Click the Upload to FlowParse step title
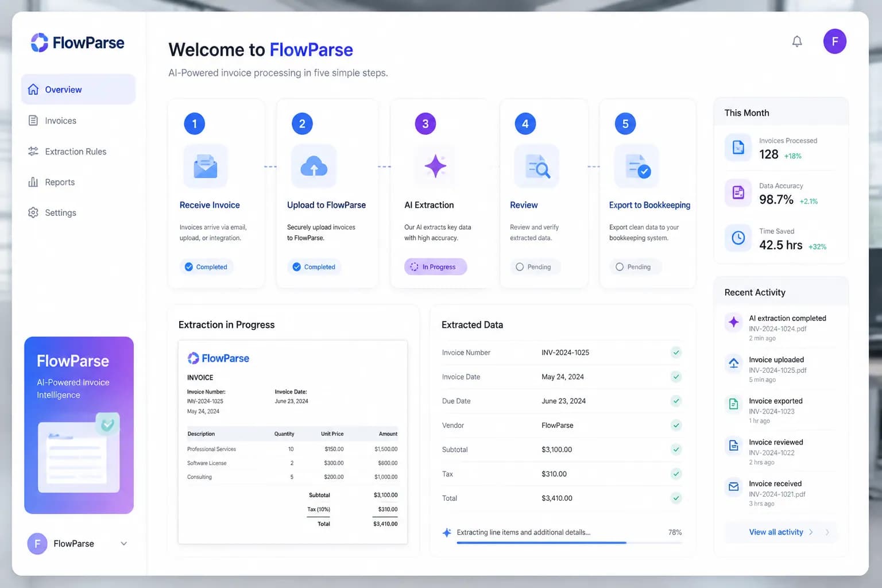Screen dimensions: 882x588 pyautogui.click(x=326, y=205)
